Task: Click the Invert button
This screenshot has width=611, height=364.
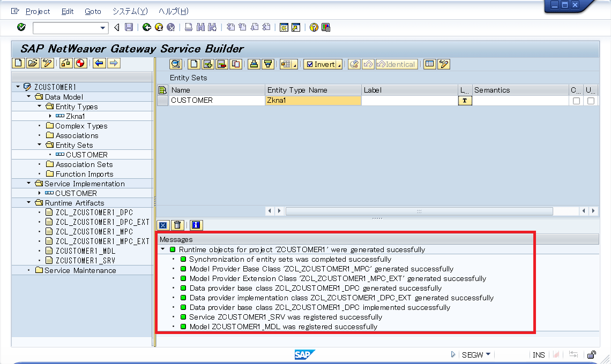Action: tap(321, 64)
